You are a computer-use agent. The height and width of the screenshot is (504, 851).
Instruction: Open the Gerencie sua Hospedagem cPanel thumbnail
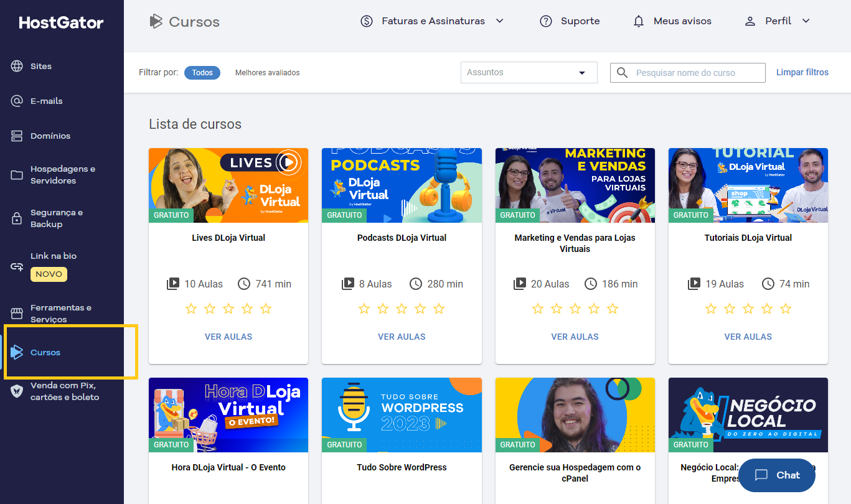coord(575,415)
